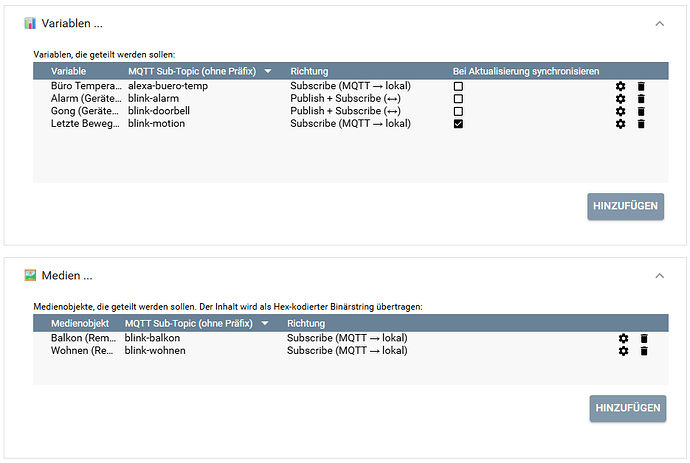Click Hinzufügen button under Variablen table
Screen dimensions: 690x463
click(625, 206)
